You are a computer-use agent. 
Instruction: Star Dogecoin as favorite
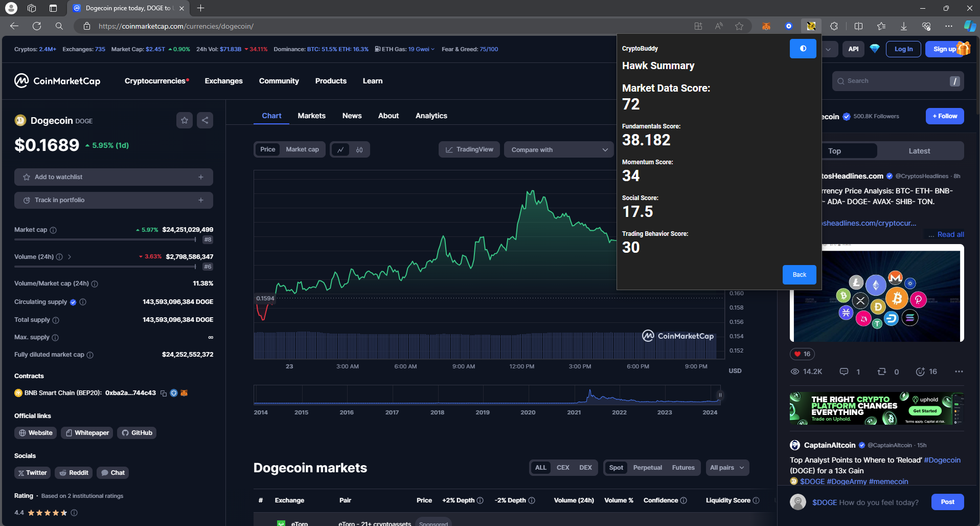(x=185, y=120)
